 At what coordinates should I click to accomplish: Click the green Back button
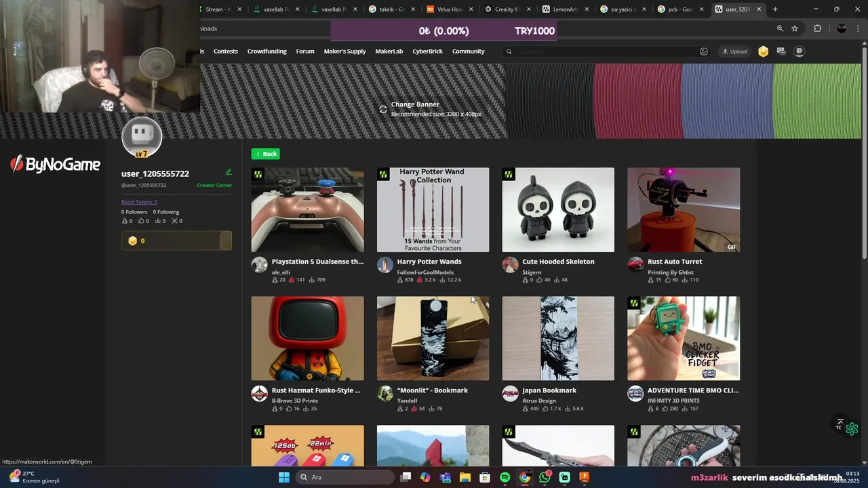[x=265, y=154]
